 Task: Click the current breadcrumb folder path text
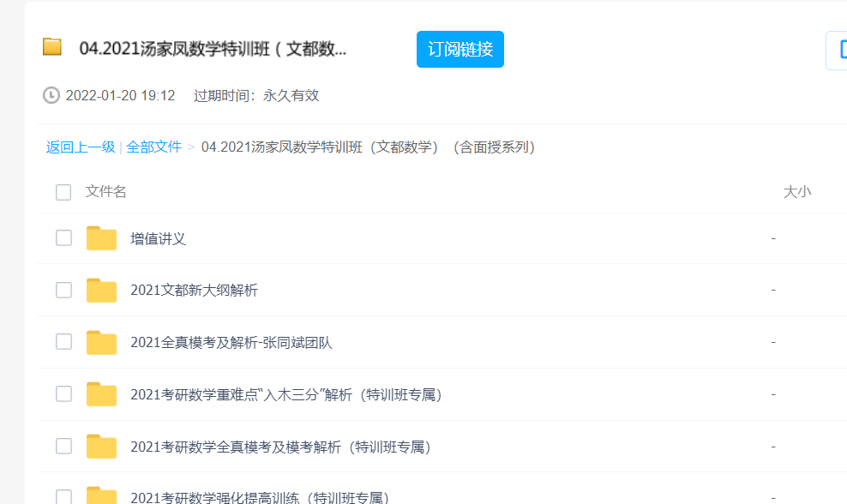point(368,147)
